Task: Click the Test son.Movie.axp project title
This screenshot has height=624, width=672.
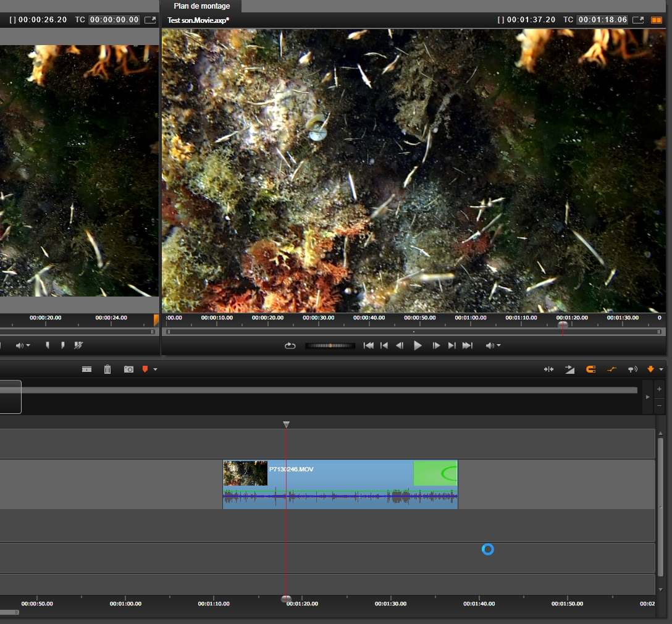Action: tap(198, 20)
